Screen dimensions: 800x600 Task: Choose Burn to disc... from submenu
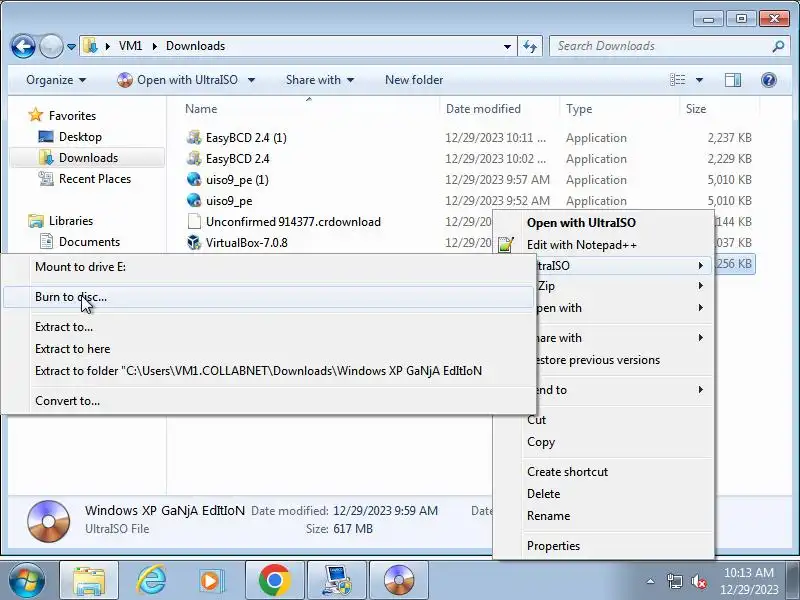[268, 297]
